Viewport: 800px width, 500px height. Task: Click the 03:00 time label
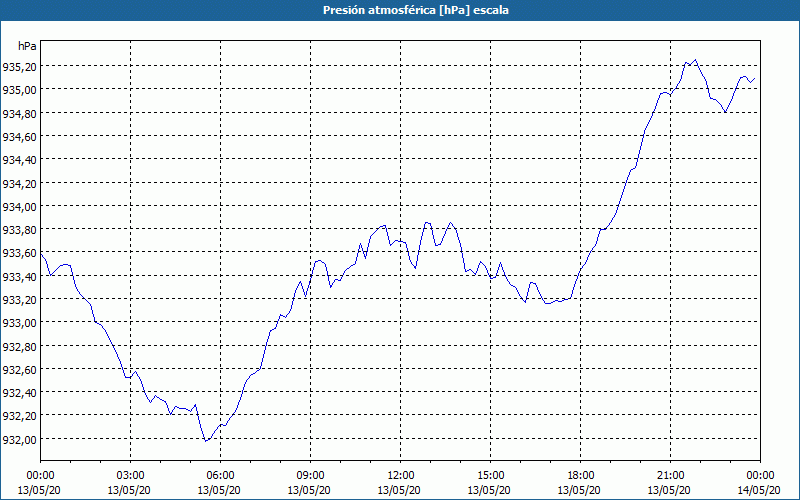click(131, 476)
